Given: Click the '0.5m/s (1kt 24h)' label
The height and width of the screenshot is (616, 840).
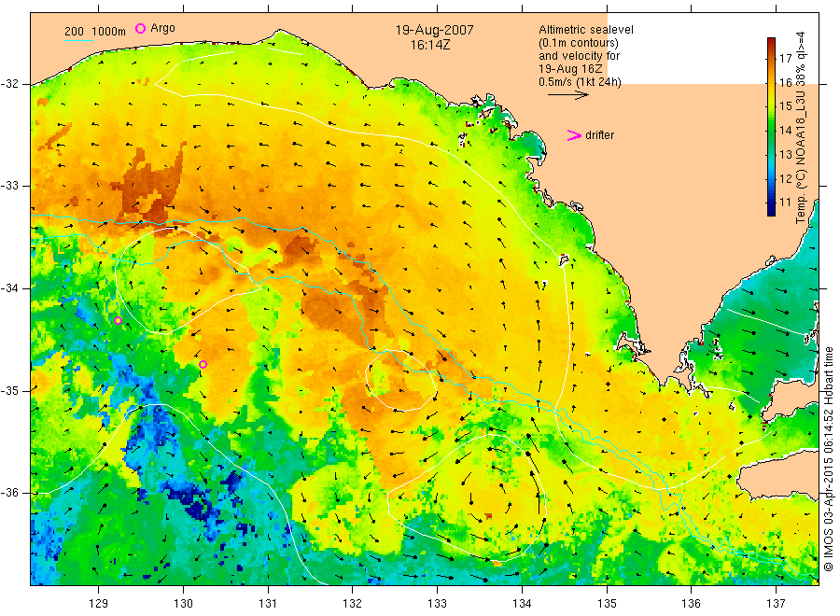Looking at the screenshot, I should click(580, 82).
